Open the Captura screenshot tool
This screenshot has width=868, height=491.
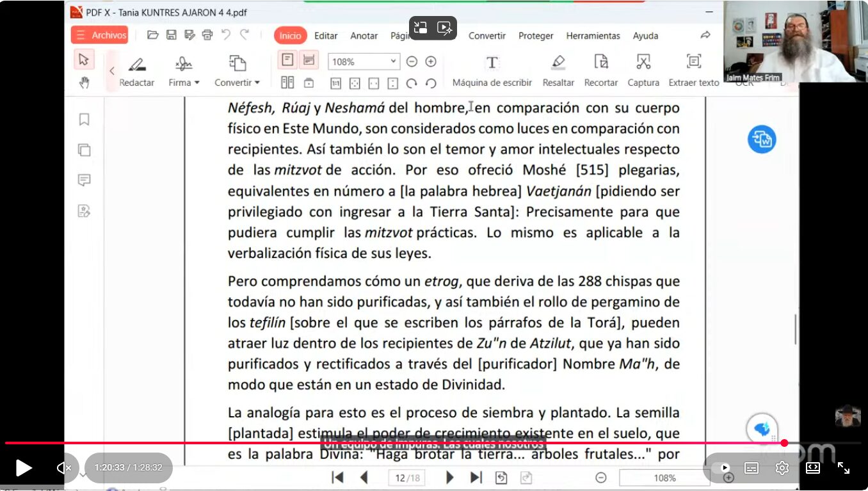643,63
